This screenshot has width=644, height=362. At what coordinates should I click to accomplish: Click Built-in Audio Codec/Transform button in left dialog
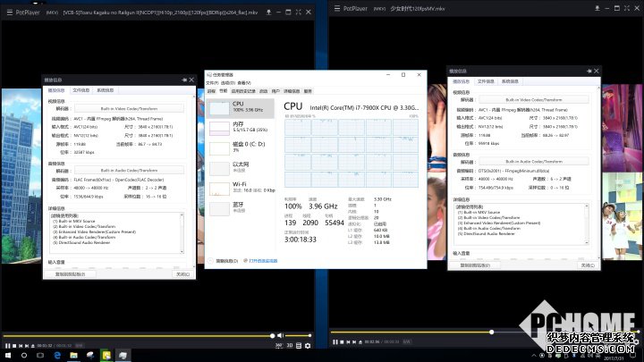[x=129, y=171]
